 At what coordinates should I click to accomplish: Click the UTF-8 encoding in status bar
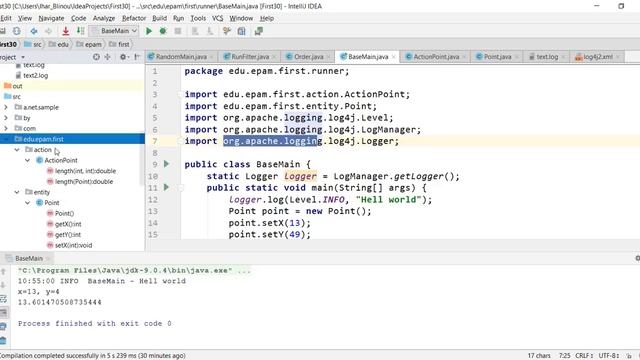(609, 356)
